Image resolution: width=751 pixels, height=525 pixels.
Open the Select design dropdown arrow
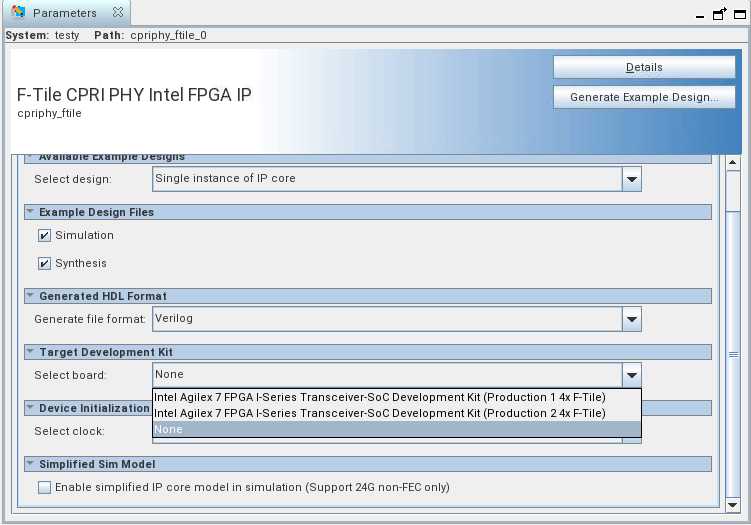pos(632,179)
